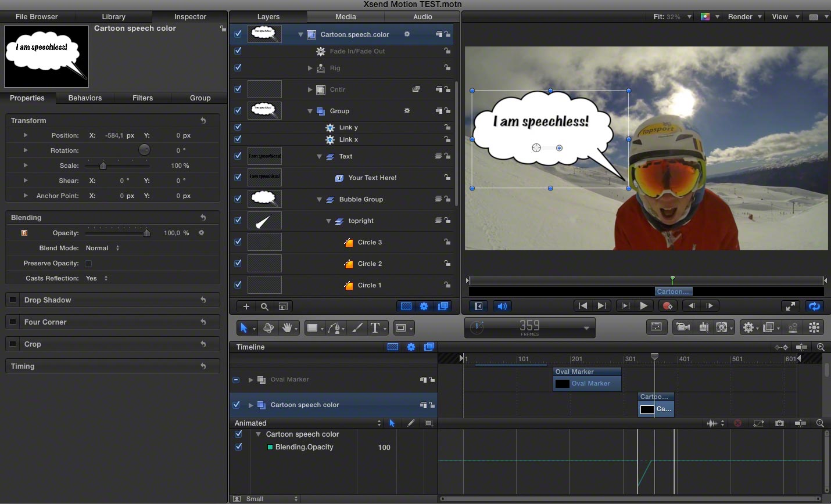Select the Rectangle shape tool

pyautogui.click(x=313, y=328)
